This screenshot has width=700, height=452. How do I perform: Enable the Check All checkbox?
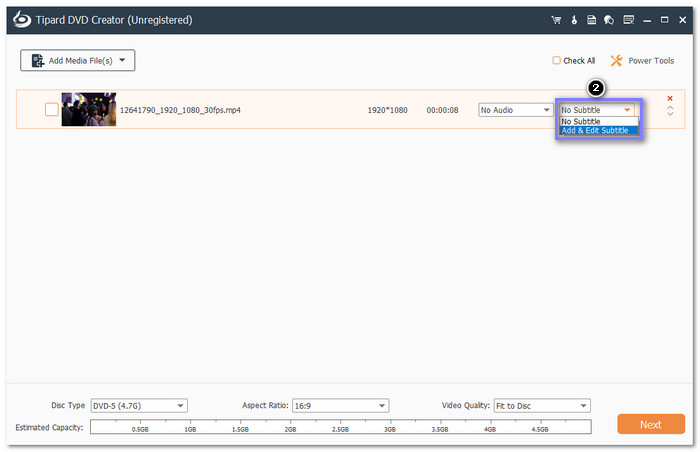pos(556,60)
